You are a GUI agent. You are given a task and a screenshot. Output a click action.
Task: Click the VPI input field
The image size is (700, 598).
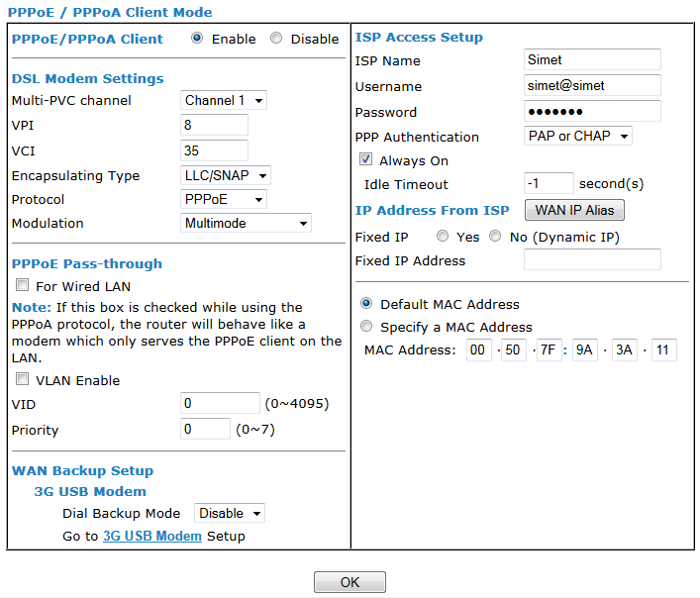click(x=215, y=126)
